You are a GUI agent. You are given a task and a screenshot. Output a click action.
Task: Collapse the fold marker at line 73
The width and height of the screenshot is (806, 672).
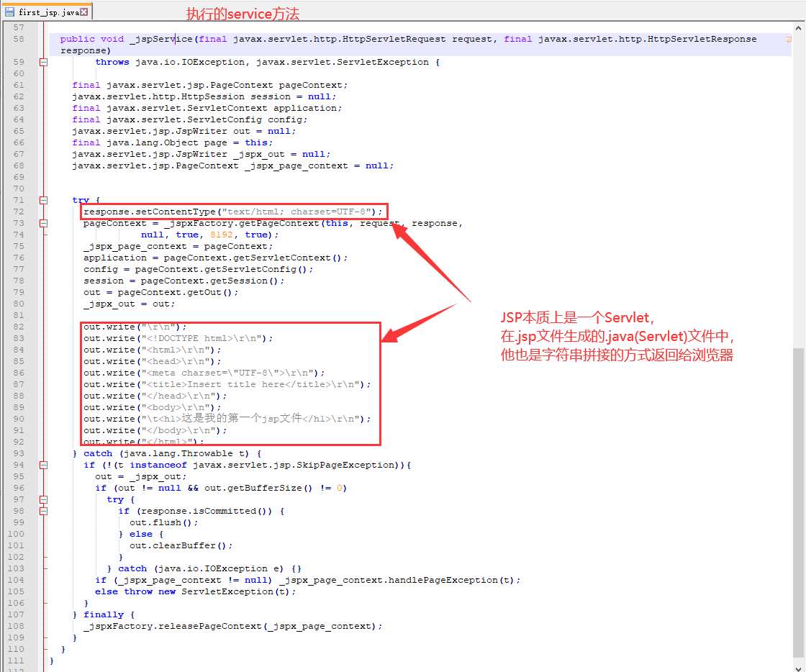[x=44, y=224]
